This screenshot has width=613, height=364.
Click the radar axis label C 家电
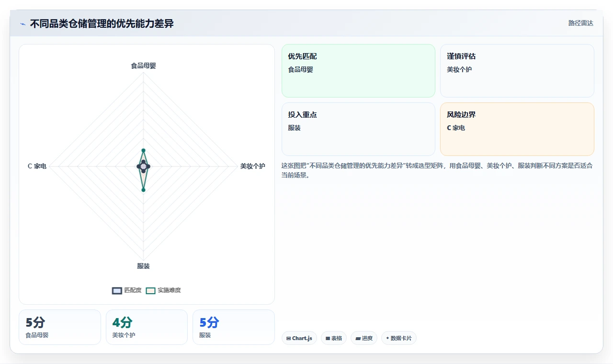click(37, 166)
